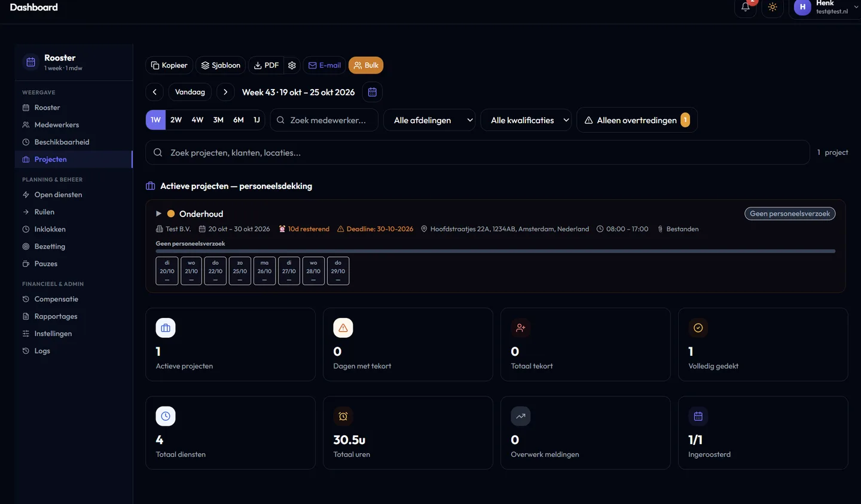Screen dimensions: 861x504
Task: Open Inklokken sidebar item
Action: tap(74, 230)
